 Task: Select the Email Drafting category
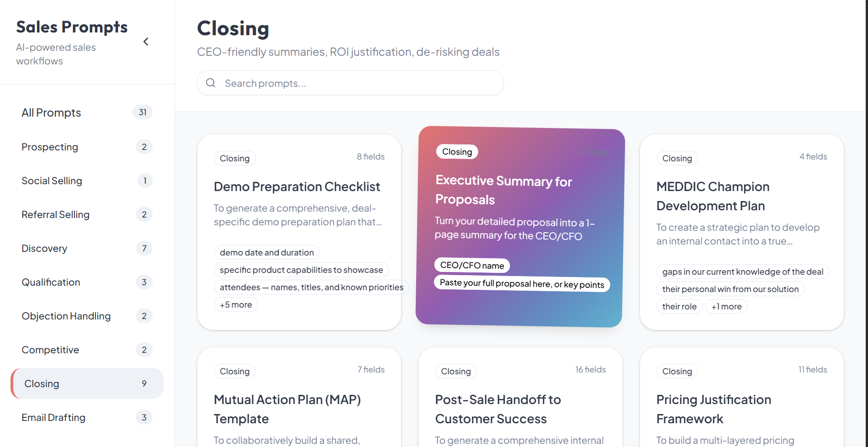point(53,417)
